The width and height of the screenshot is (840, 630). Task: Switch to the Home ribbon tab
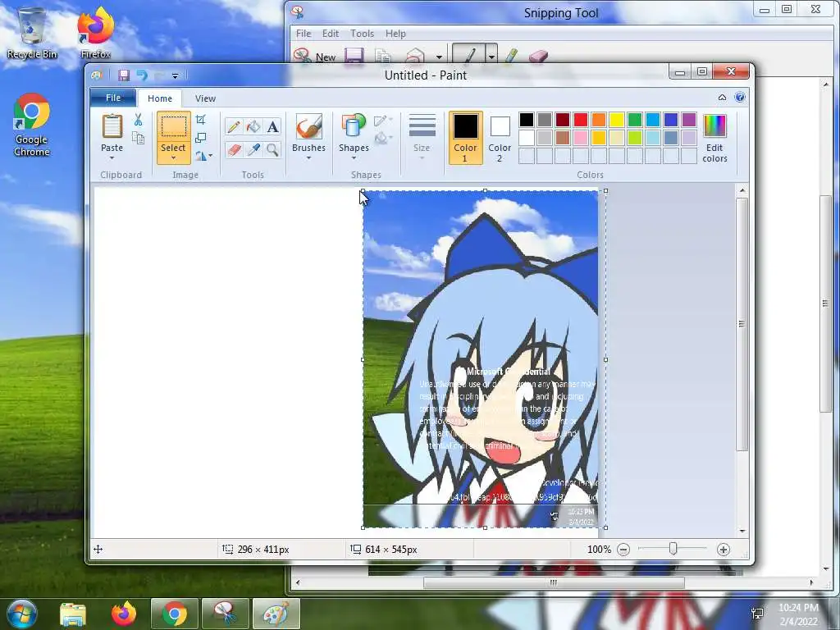160,98
